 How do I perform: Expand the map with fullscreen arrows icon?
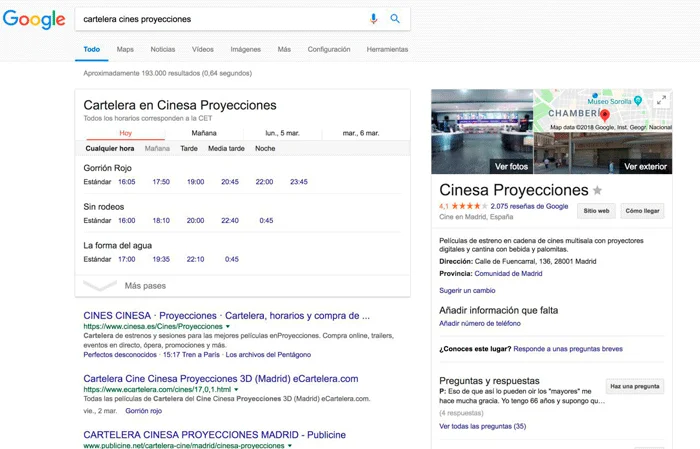point(662,100)
